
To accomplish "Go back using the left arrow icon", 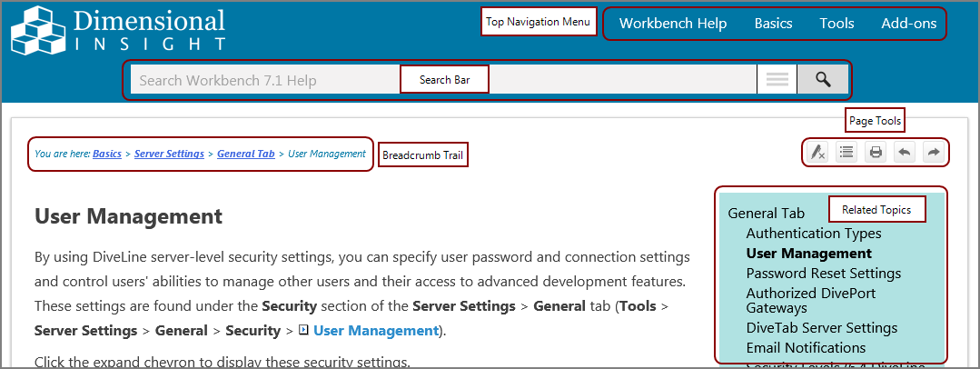I will [x=905, y=152].
